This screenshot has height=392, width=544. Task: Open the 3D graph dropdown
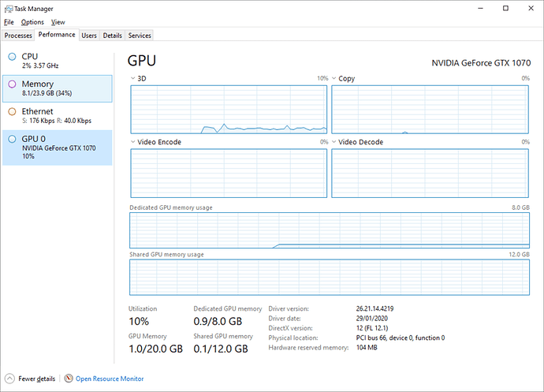(x=132, y=79)
